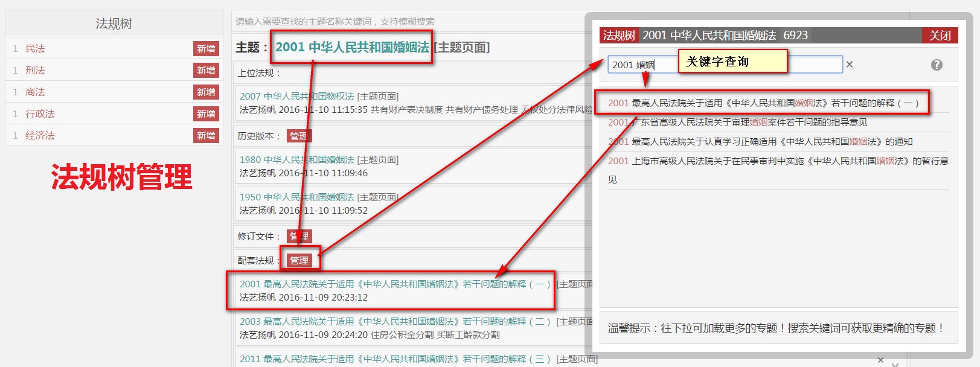
Task: Open 管理 for 历史版本 section
Action: click(299, 136)
